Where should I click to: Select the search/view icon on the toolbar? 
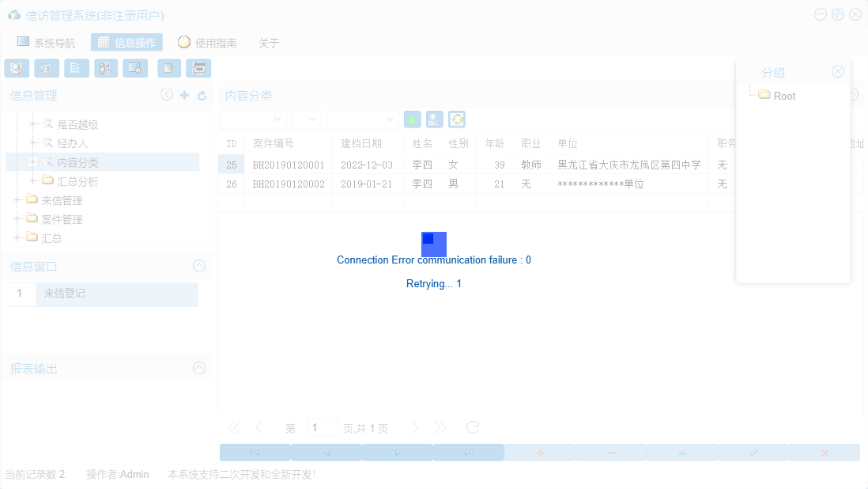point(17,68)
